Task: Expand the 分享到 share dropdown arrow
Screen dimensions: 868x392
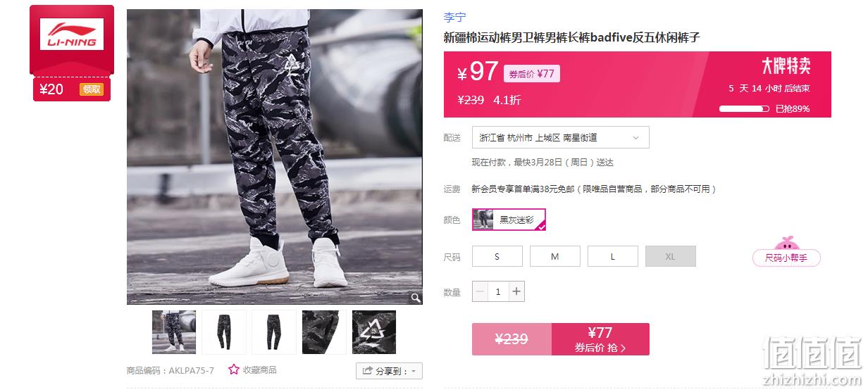Action: 414,371
